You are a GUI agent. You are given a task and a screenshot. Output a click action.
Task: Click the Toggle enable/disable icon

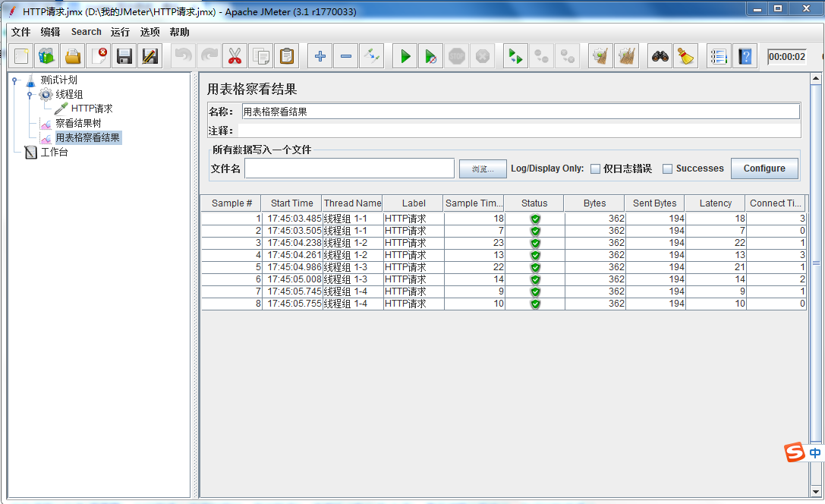pyautogui.click(x=371, y=56)
